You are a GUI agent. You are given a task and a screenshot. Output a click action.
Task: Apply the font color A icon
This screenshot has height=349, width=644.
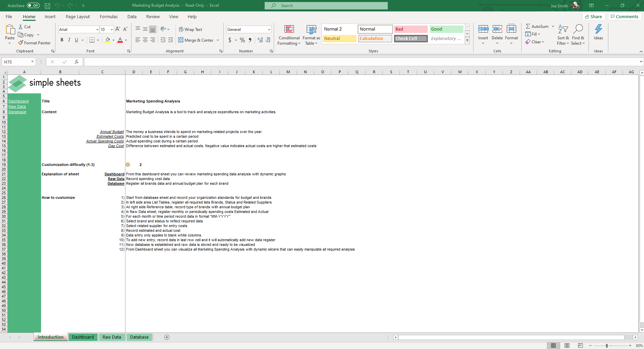pos(120,40)
